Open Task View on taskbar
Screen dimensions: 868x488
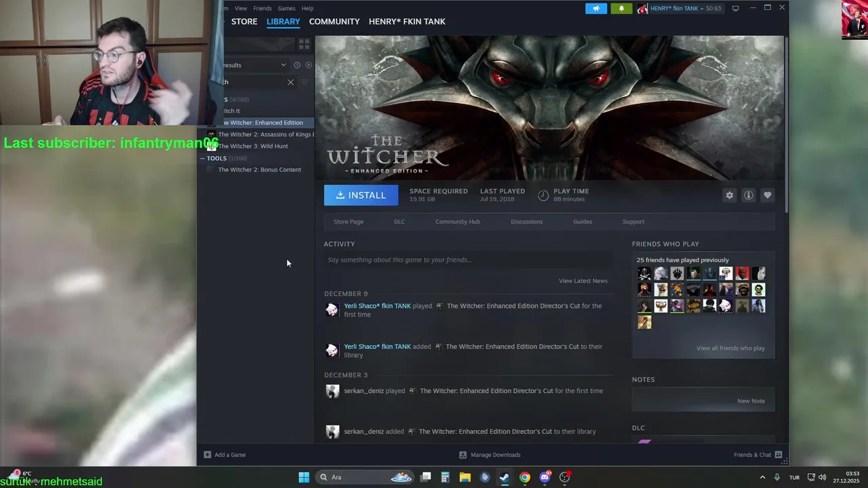[426, 477]
